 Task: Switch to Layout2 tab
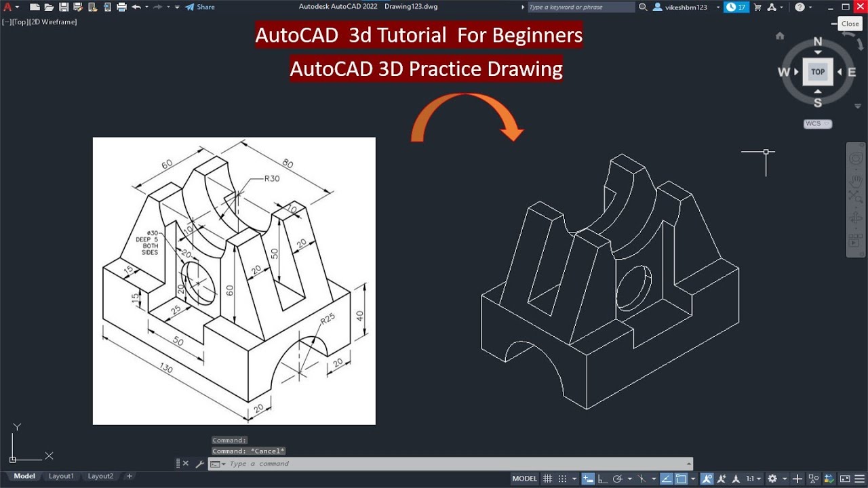click(x=100, y=476)
